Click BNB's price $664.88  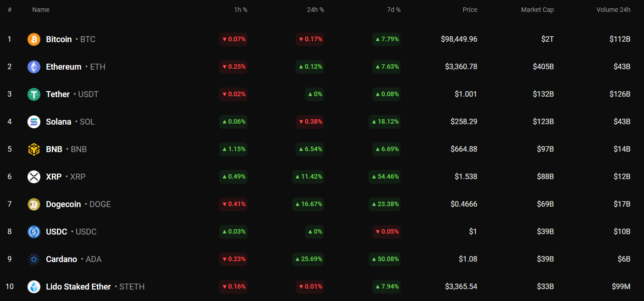tap(464, 149)
